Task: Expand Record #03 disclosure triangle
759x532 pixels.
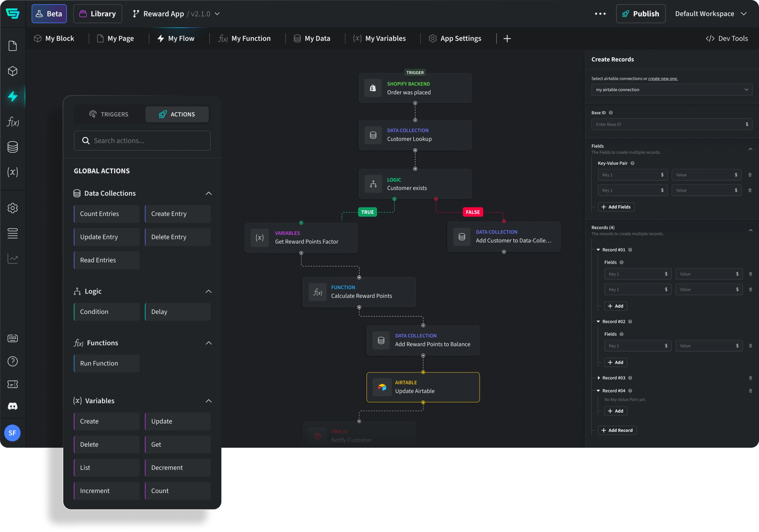Action: coord(599,378)
